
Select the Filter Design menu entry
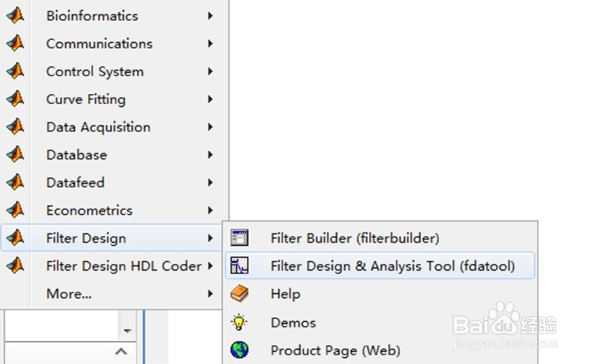[x=112, y=238]
